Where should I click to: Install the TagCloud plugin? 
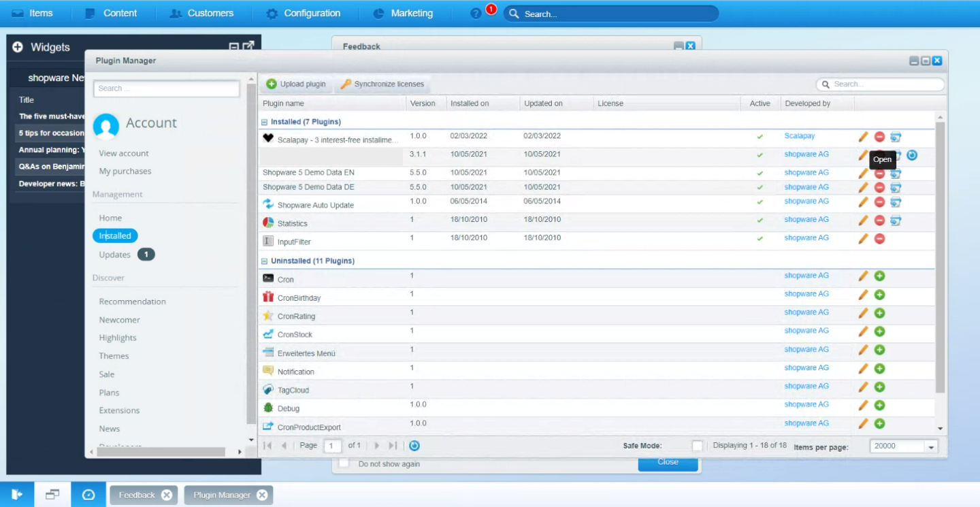pos(879,387)
